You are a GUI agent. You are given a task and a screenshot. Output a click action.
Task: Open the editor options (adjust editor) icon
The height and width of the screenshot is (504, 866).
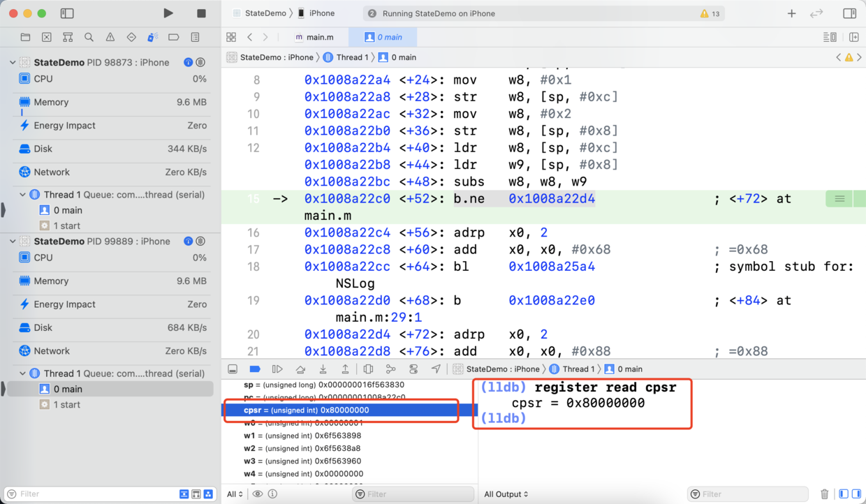(830, 37)
